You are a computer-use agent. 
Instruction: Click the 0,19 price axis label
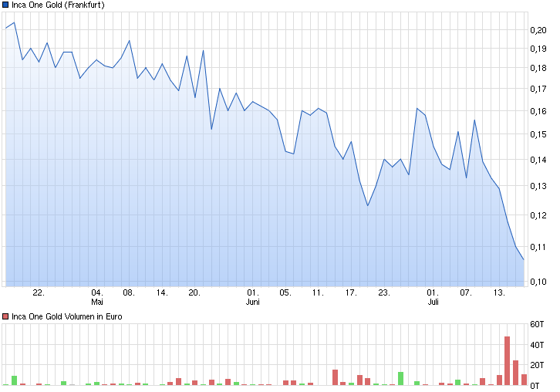pyautogui.click(x=538, y=49)
